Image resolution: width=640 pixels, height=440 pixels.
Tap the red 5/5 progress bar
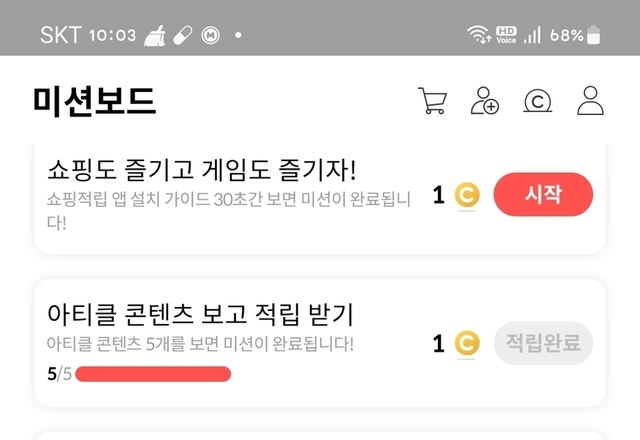(x=153, y=374)
